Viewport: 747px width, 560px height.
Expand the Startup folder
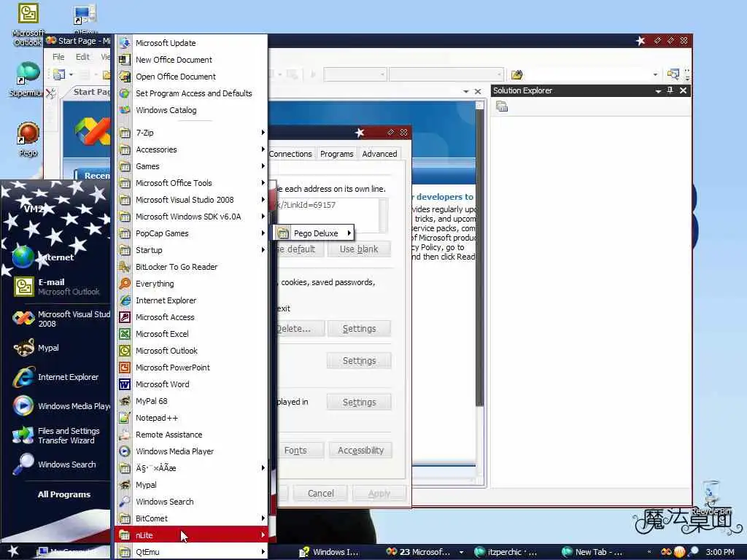191,250
